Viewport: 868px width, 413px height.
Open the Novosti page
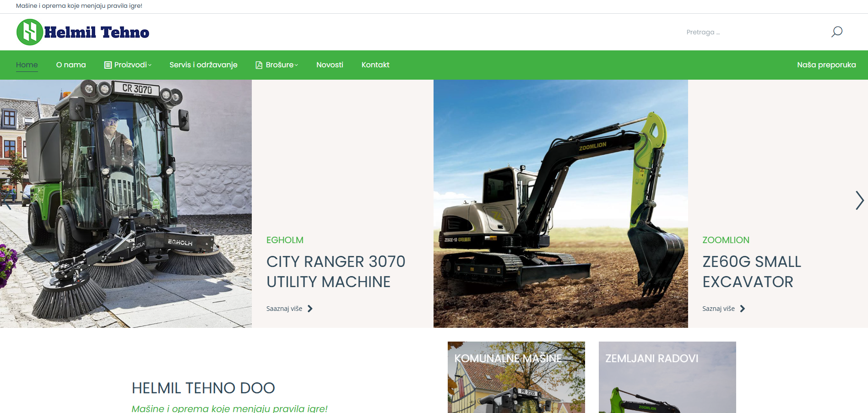tap(330, 65)
